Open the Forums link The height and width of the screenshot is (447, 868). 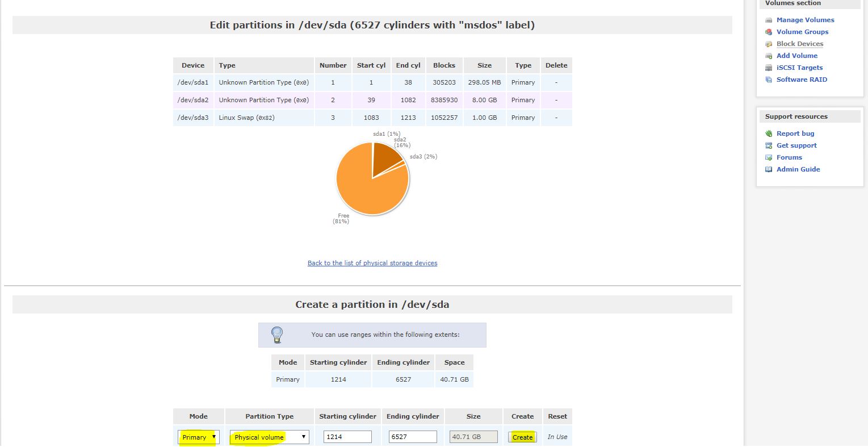click(x=789, y=157)
